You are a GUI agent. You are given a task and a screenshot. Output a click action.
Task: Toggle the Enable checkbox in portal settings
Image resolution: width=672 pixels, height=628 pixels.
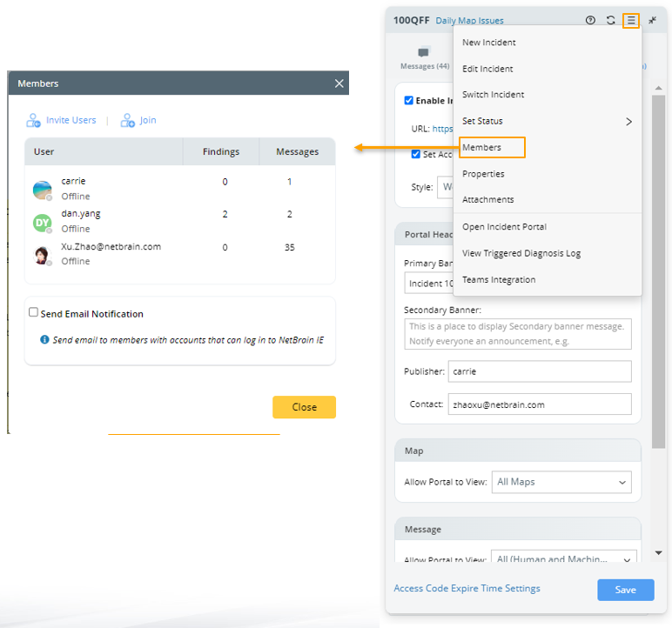(409, 100)
